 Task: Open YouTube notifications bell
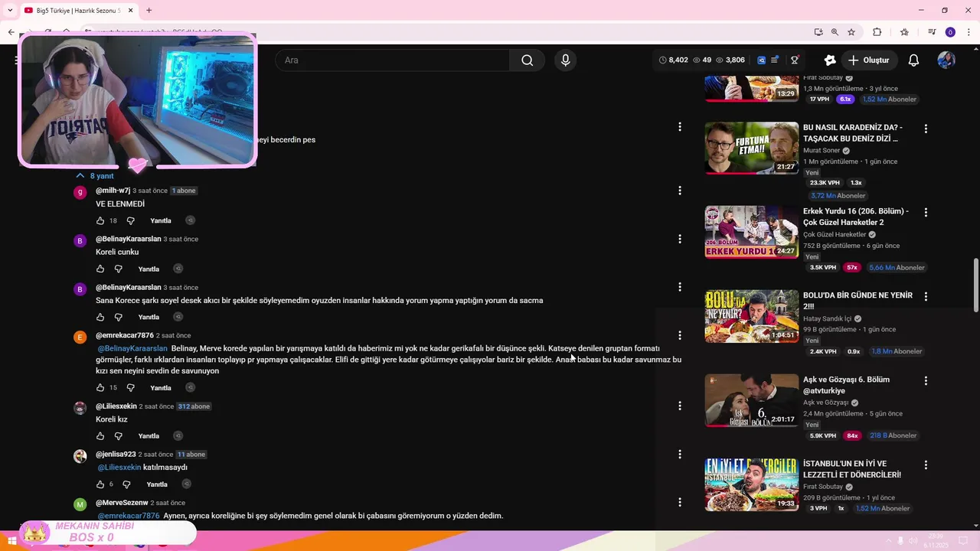tap(913, 60)
